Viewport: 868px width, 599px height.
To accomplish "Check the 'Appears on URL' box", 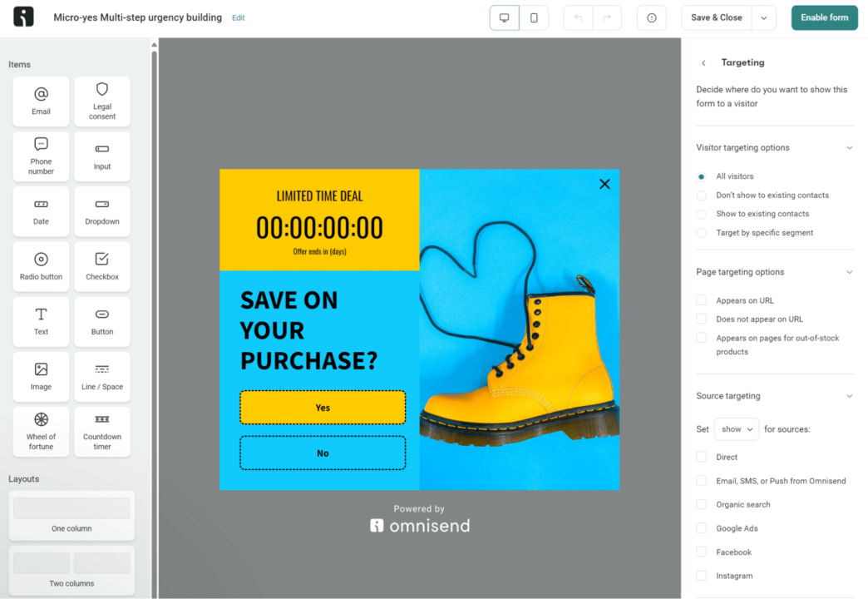I will click(x=702, y=300).
